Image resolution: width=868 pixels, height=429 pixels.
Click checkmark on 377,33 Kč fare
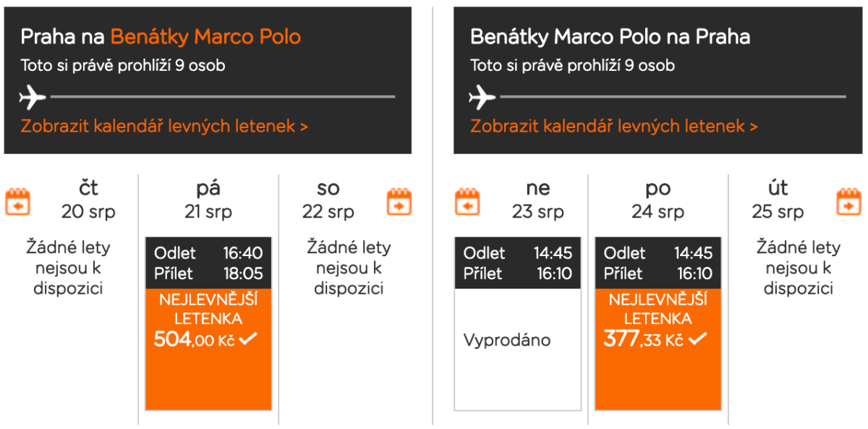[697, 339]
